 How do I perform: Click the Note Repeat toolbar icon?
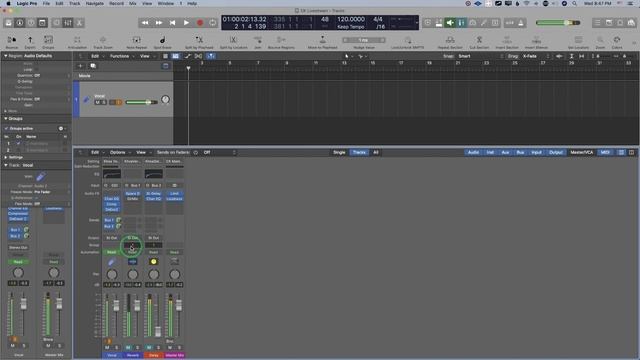point(136,42)
